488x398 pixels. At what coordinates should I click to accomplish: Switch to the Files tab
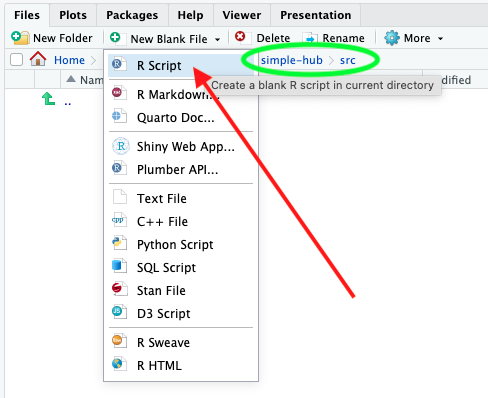pyautogui.click(x=27, y=15)
